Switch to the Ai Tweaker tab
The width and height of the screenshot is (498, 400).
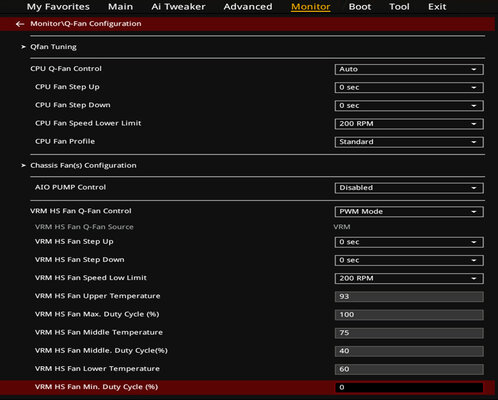coord(178,7)
